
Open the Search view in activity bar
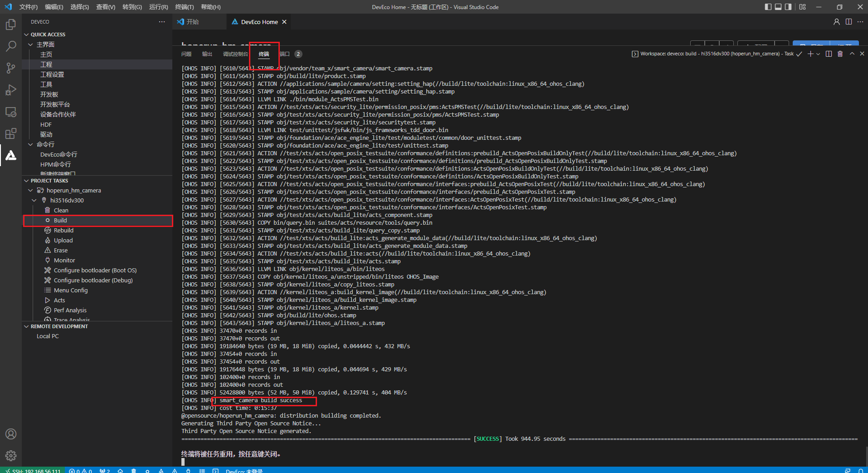coord(11,46)
